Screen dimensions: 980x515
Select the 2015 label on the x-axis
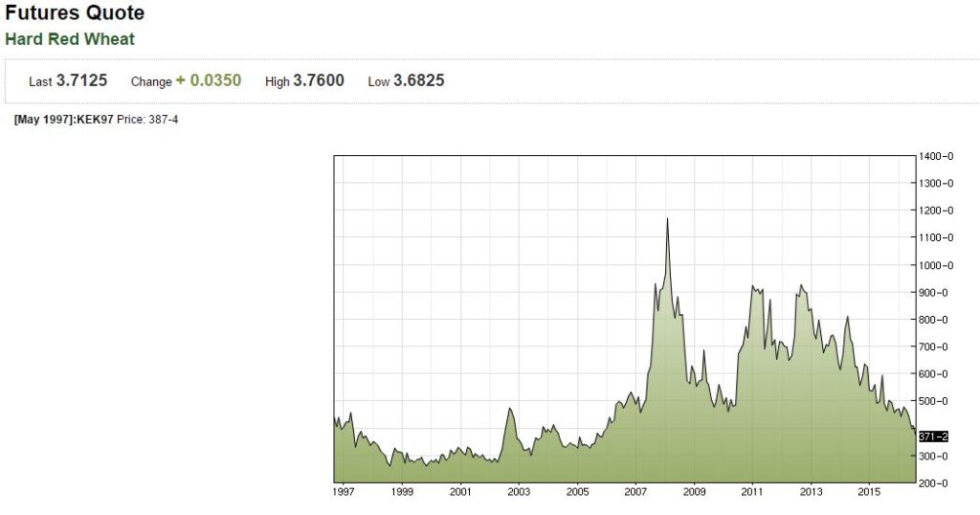pos(869,492)
